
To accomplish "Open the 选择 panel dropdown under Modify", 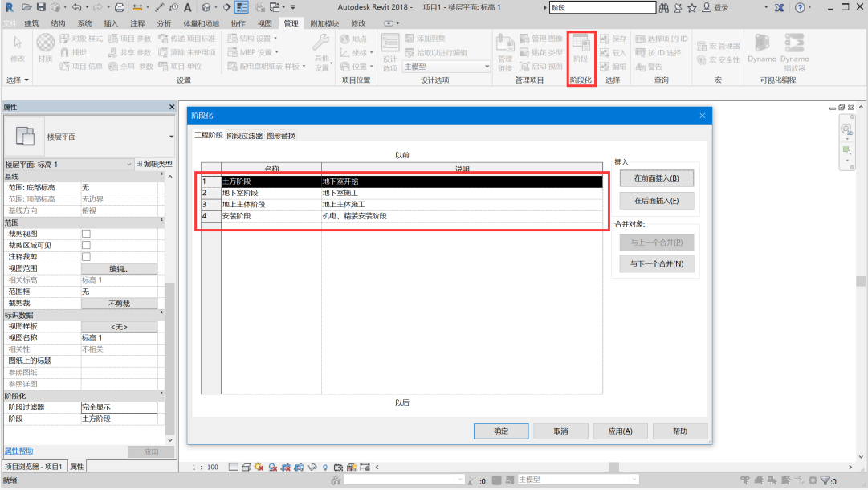I will [18, 80].
